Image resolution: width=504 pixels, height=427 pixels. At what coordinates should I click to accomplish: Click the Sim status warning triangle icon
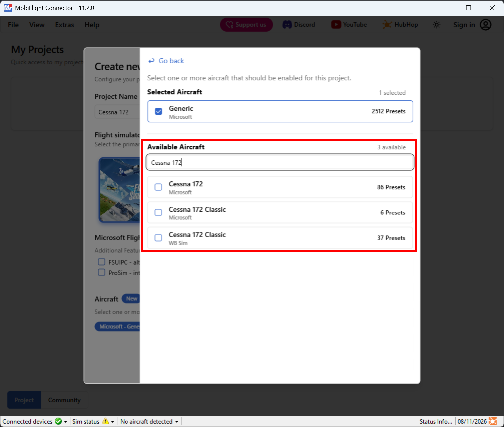(105, 421)
